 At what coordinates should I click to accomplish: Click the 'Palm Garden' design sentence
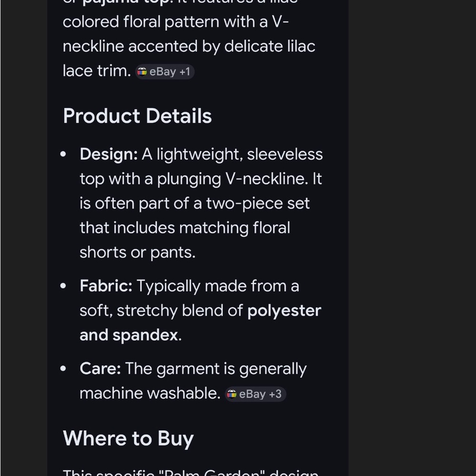191,472
